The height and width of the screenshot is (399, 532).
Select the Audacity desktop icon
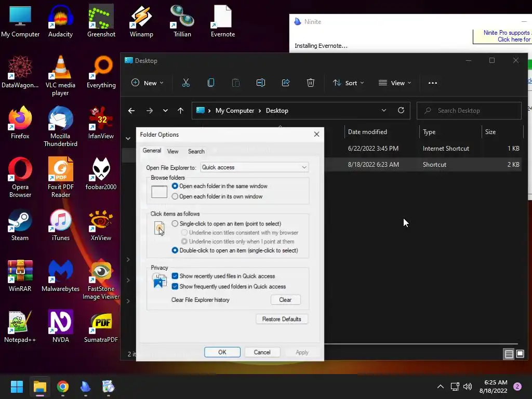point(60,21)
